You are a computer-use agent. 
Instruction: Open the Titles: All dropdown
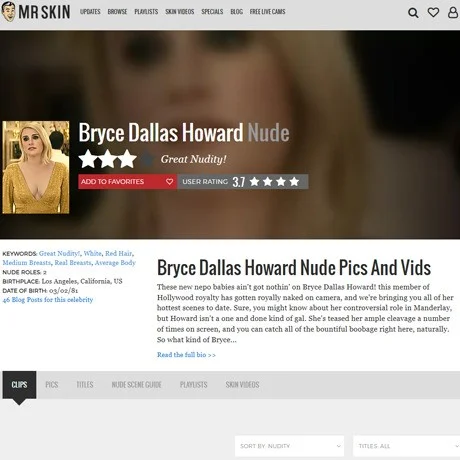point(407,446)
